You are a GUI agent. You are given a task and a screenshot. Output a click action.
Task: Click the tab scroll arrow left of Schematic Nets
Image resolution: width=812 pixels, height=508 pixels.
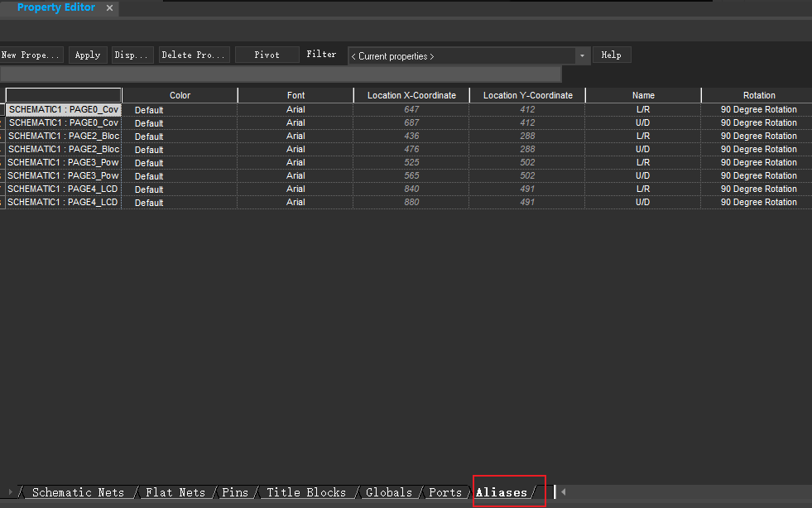[11, 492]
